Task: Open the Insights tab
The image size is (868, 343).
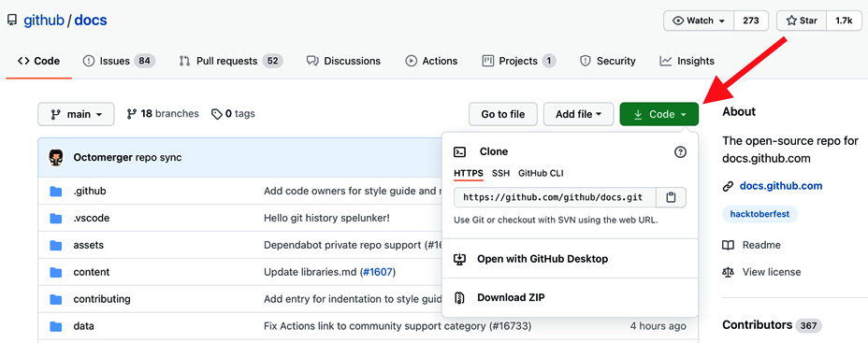Action: [687, 61]
